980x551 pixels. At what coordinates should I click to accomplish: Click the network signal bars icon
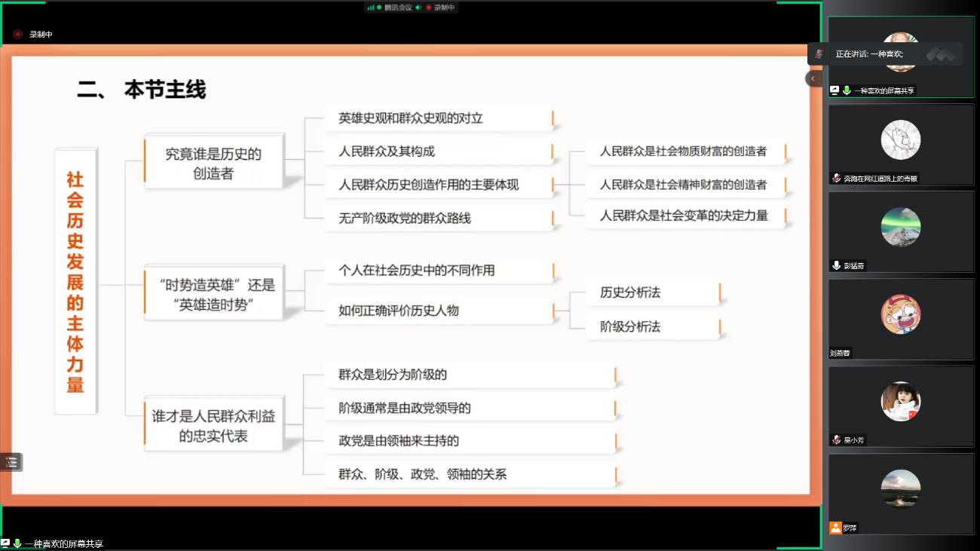point(371,8)
